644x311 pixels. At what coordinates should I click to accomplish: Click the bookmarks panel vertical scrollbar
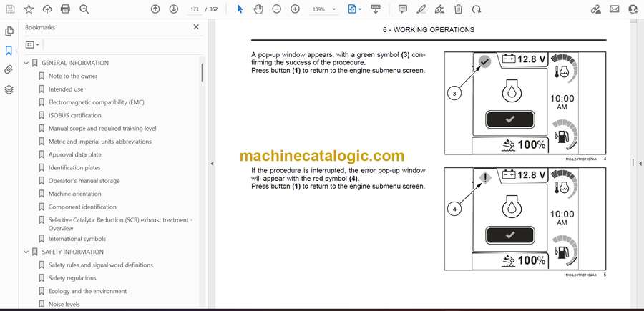pos(202,71)
